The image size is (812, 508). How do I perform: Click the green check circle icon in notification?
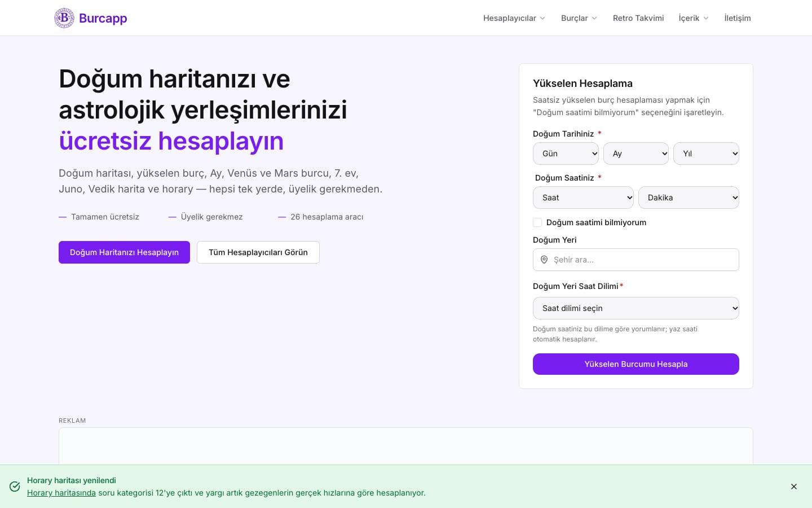pyautogui.click(x=15, y=487)
